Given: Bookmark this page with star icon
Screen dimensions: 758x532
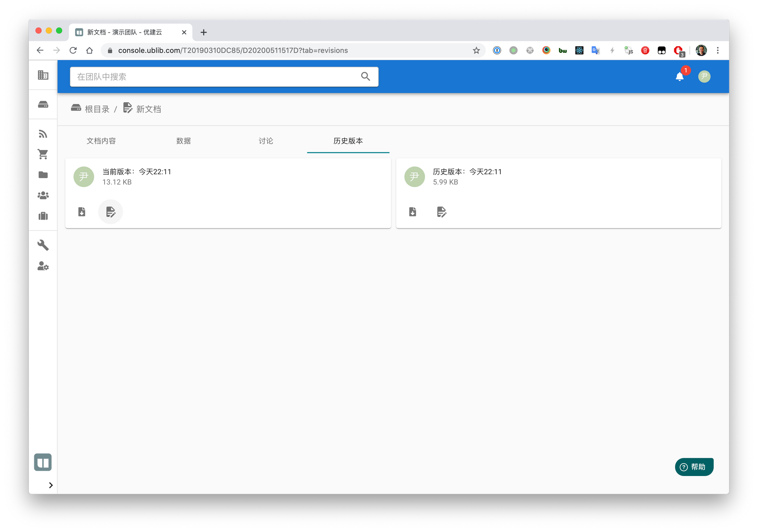Looking at the screenshot, I should 476,50.
